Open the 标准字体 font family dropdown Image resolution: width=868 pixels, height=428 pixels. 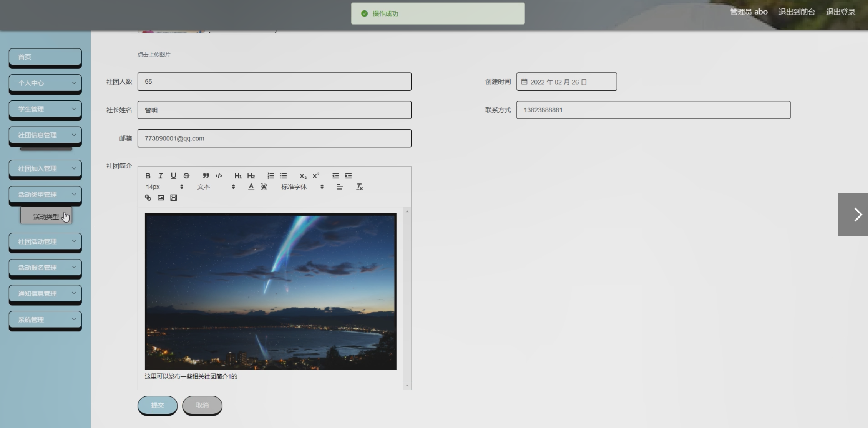302,187
